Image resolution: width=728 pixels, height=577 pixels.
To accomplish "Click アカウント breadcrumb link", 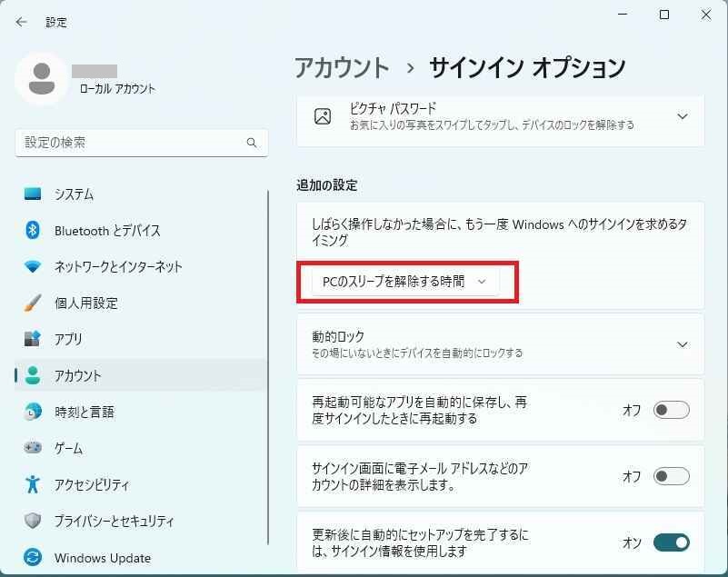I will tap(342, 68).
